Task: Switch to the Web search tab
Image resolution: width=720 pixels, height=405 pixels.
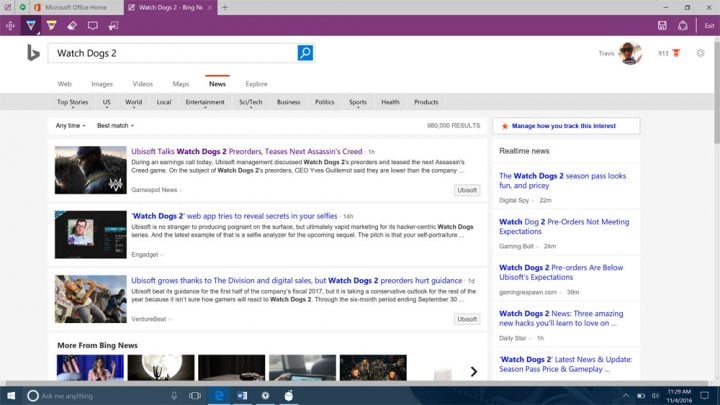Action: click(x=64, y=84)
